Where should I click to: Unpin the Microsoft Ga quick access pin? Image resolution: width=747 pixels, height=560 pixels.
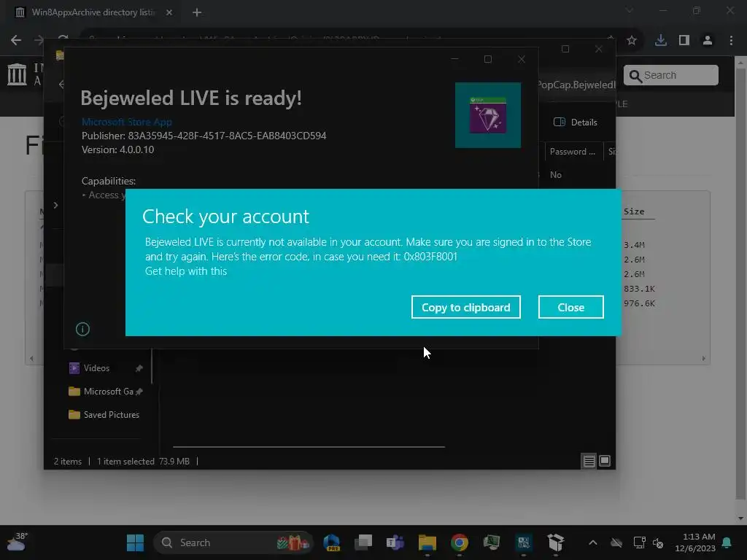(139, 392)
